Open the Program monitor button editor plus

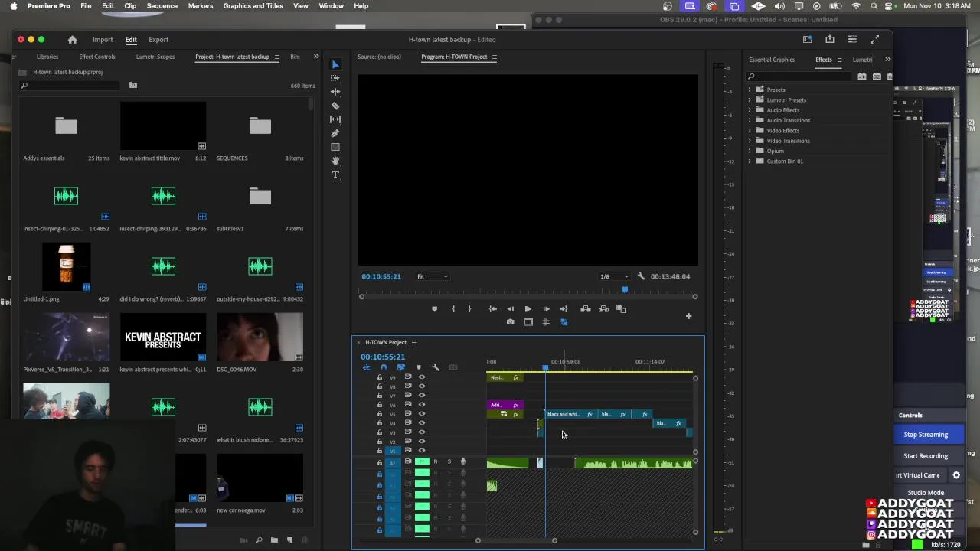(688, 316)
